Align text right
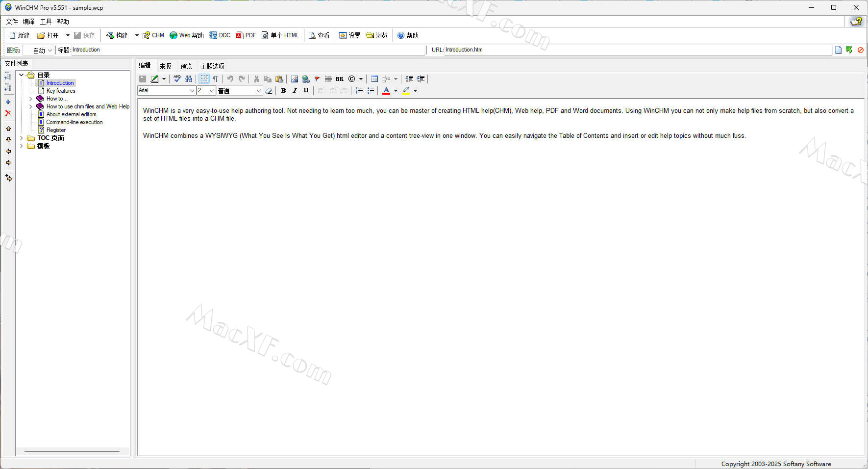 [x=344, y=91]
